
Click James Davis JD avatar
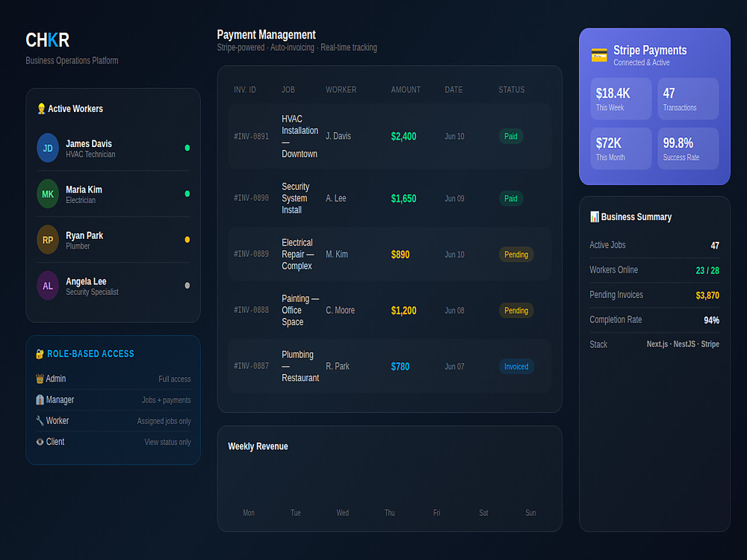pyautogui.click(x=48, y=148)
